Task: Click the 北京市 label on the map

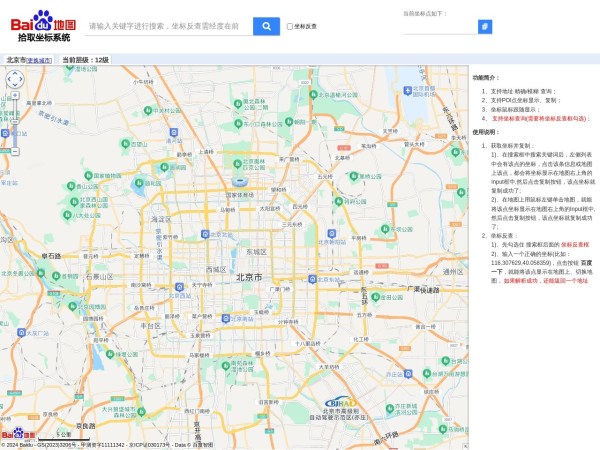Action: (x=248, y=277)
